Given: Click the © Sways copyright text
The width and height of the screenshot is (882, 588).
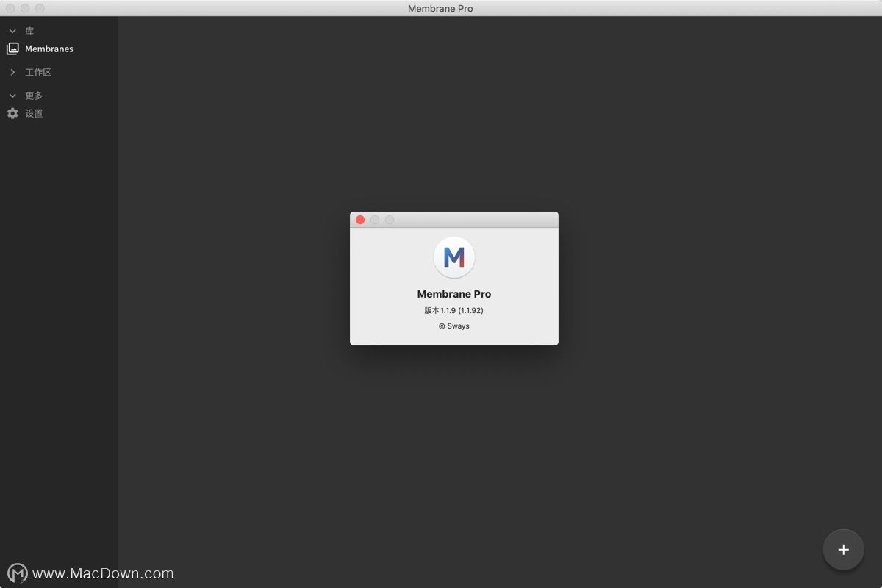Looking at the screenshot, I should pyautogui.click(x=454, y=326).
